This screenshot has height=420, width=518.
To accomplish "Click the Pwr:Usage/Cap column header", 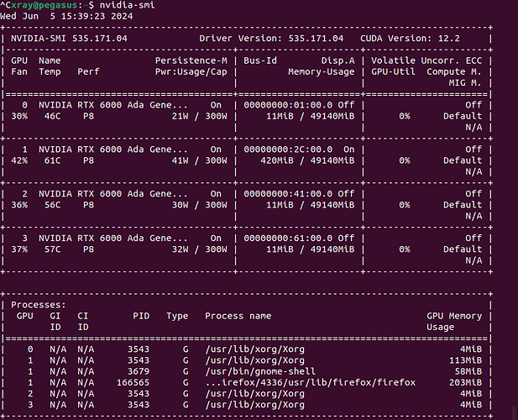I will (x=191, y=71).
